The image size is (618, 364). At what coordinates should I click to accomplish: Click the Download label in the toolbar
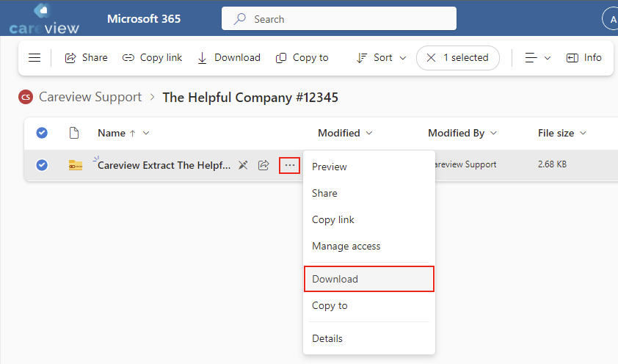click(237, 57)
